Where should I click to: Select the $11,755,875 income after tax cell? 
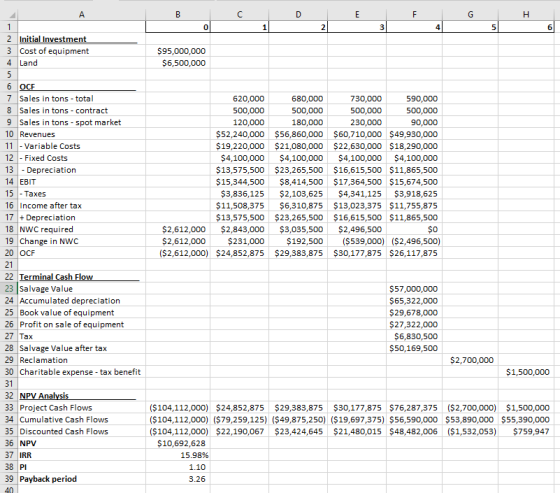point(414,205)
